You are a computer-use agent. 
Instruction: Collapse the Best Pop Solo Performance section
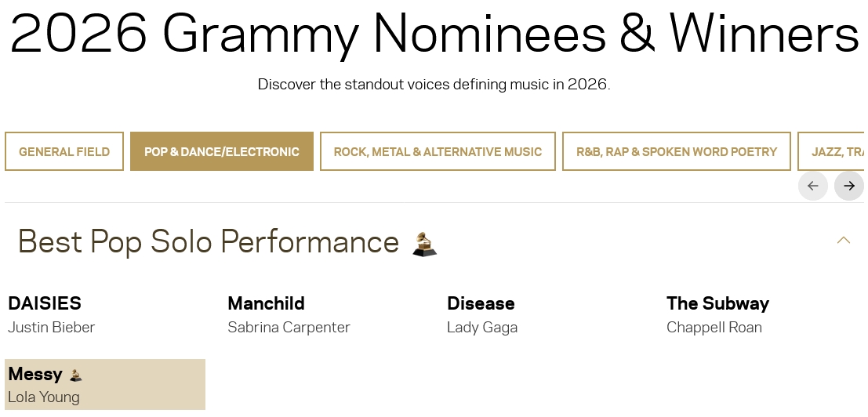pyautogui.click(x=844, y=240)
